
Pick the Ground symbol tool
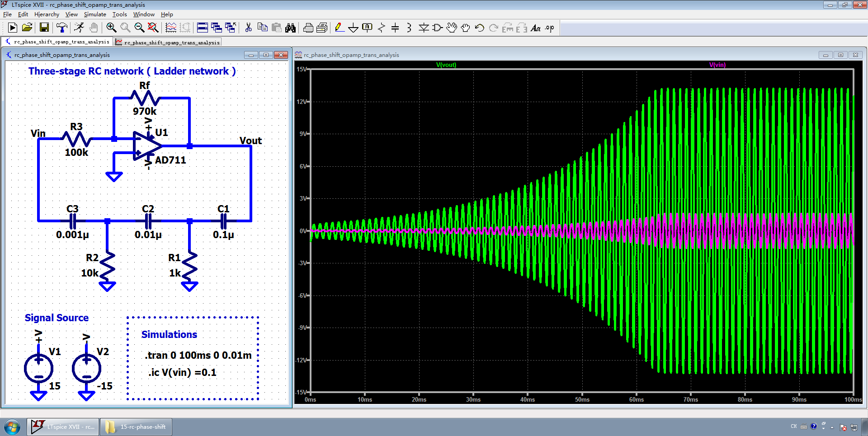(353, 28)
